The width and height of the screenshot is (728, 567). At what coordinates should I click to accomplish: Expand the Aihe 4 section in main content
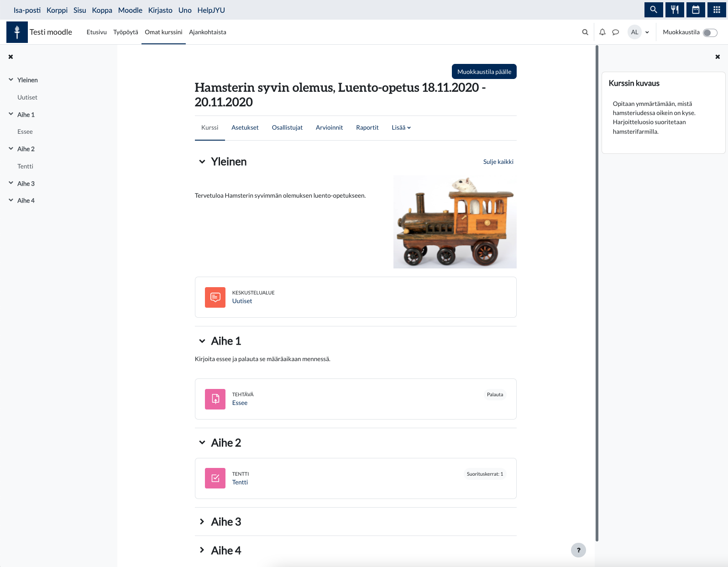pos(202,551)
